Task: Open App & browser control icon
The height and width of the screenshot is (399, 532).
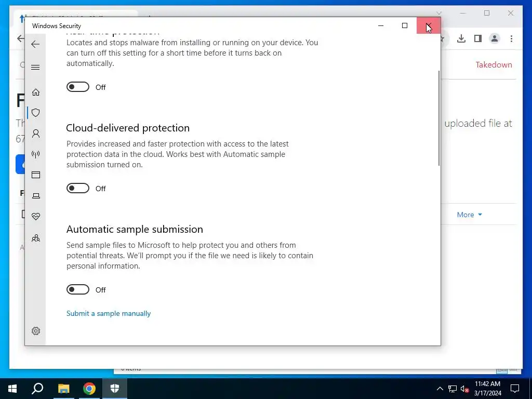Action: pyautogui.click(x=36, y=175)
